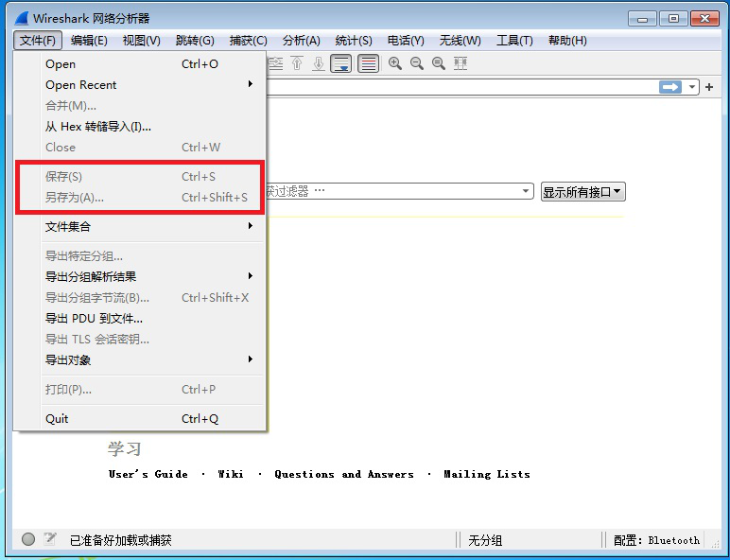The image size is (730, 560).
Task: Open the Mailing Lists link
Action: click(x=487, y=474)
